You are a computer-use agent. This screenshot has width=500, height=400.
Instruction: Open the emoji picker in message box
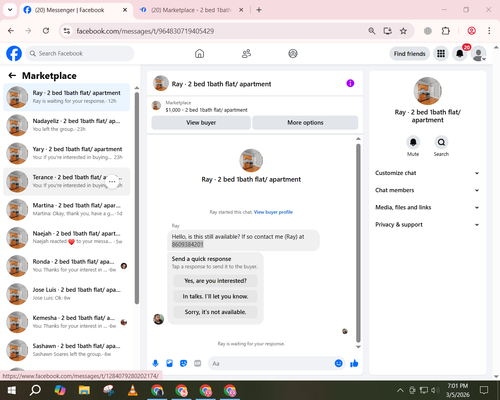(x=338, y=363)
